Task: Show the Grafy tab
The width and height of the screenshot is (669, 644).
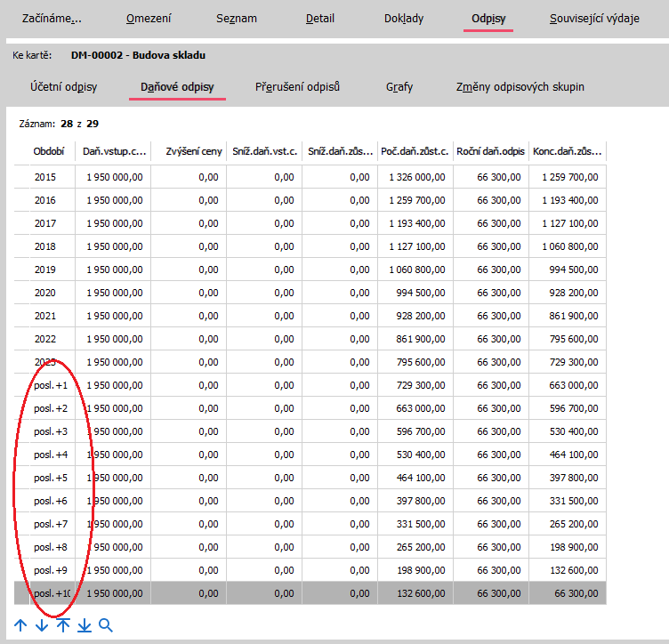Action: (x=399, y=87)
